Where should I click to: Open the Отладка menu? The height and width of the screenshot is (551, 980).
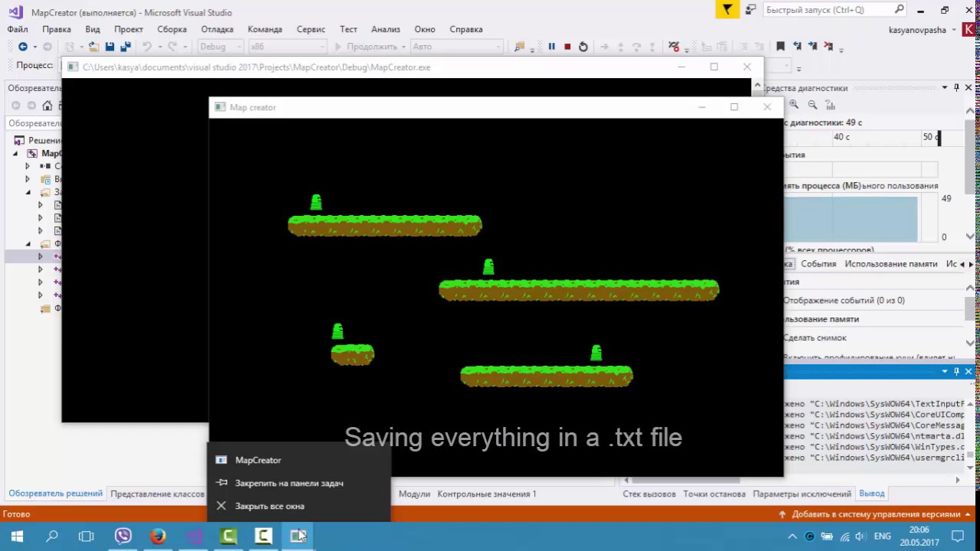click(x=217, y=29)
